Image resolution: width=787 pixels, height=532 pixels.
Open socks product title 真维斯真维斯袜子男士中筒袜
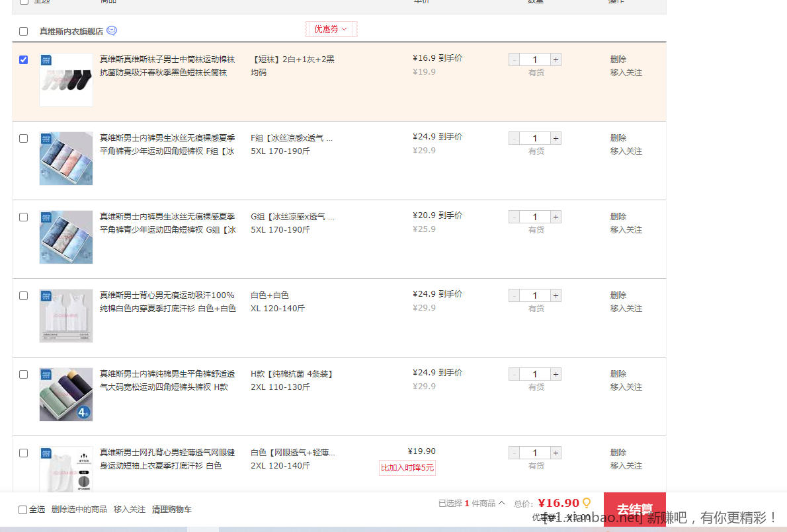pos(167,65)
